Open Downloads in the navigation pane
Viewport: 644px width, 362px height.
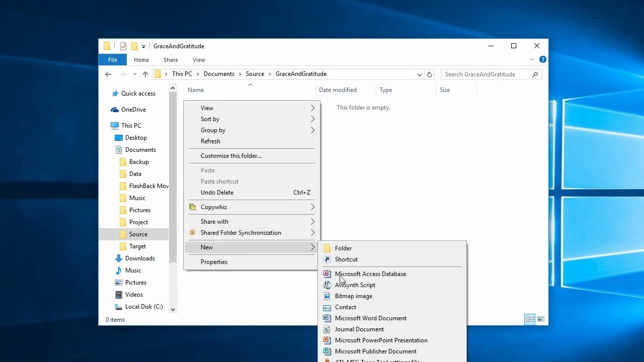(x=139, y=258)
